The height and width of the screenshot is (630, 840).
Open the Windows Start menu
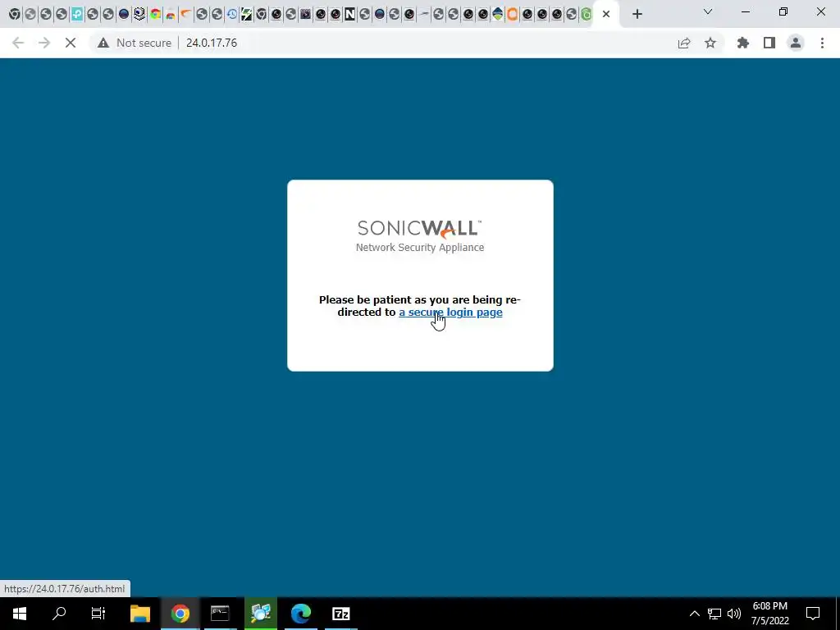(x=20, y=614)
